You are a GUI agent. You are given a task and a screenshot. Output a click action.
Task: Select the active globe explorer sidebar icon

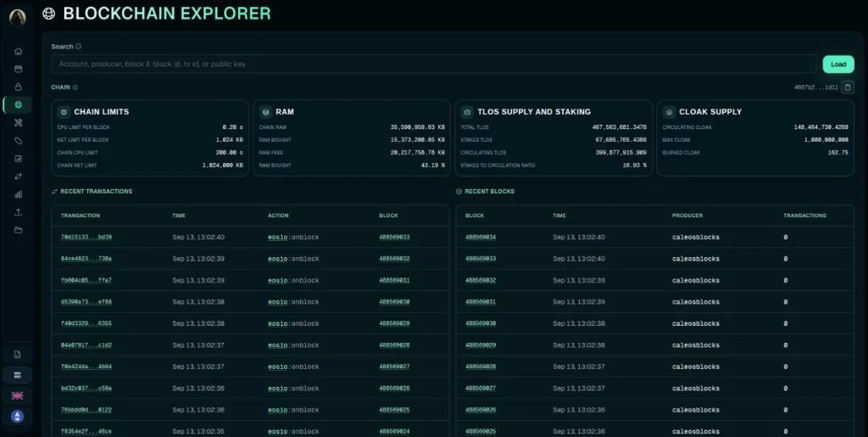pyautogui.click(x=19, y=104)
